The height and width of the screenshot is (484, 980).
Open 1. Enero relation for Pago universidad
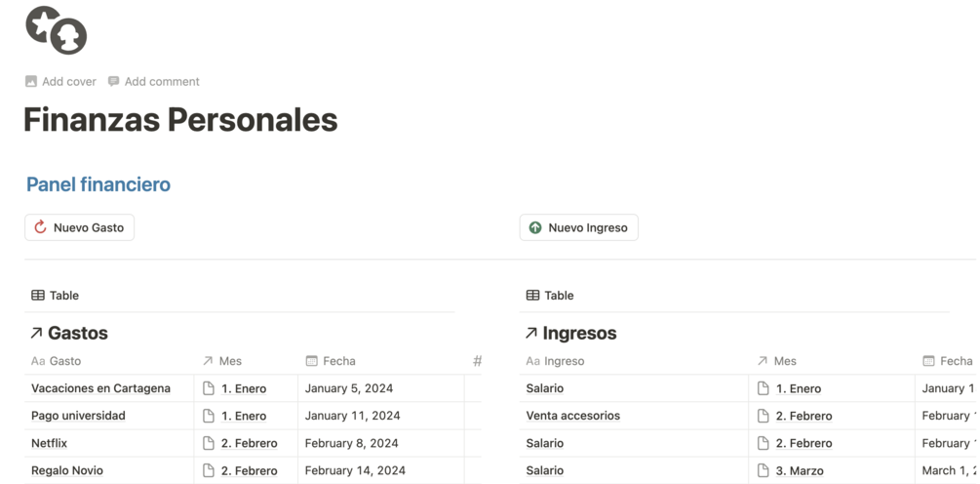pyautogui.click(x=243, y=416)
